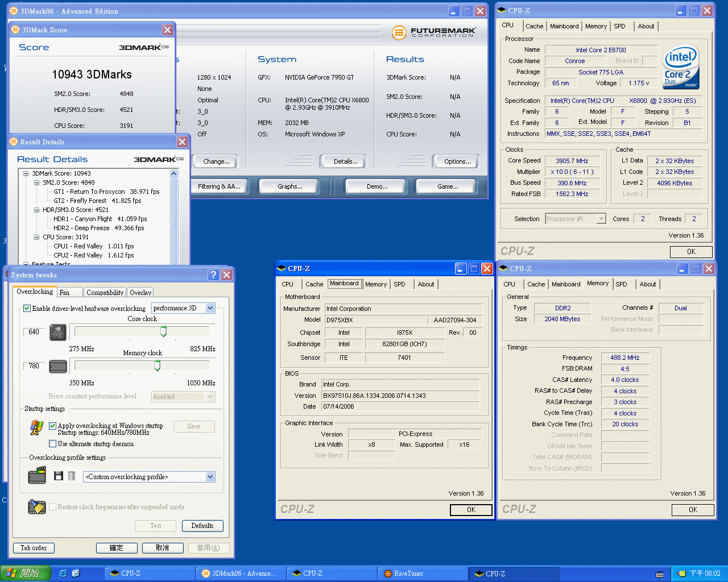The image size is (728, 582).
Task: Click the 取消 button
Action: (162, 548)
